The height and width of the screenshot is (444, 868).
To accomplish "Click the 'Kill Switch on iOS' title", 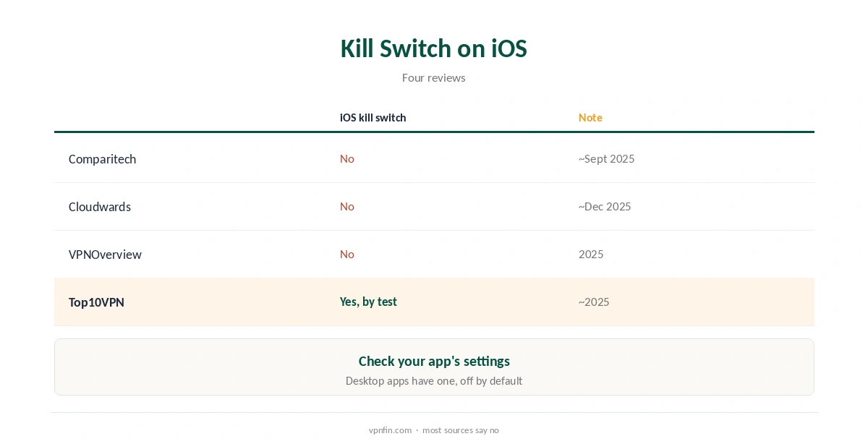I will (433, 48).
